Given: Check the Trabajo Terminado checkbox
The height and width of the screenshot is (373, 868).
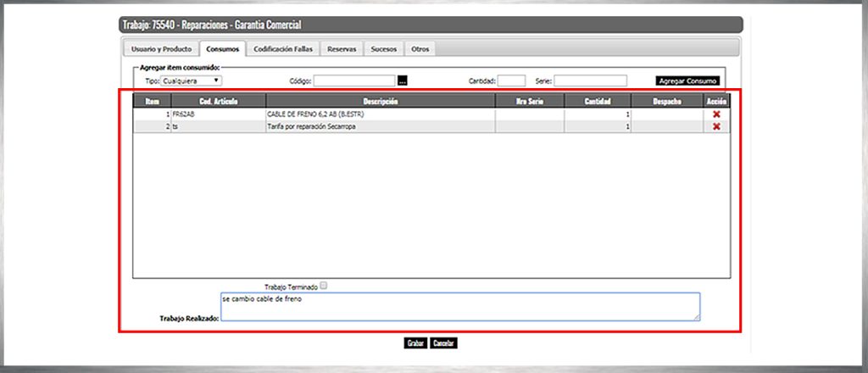Looking at the screenshot, I should click(x=323, y=287).
